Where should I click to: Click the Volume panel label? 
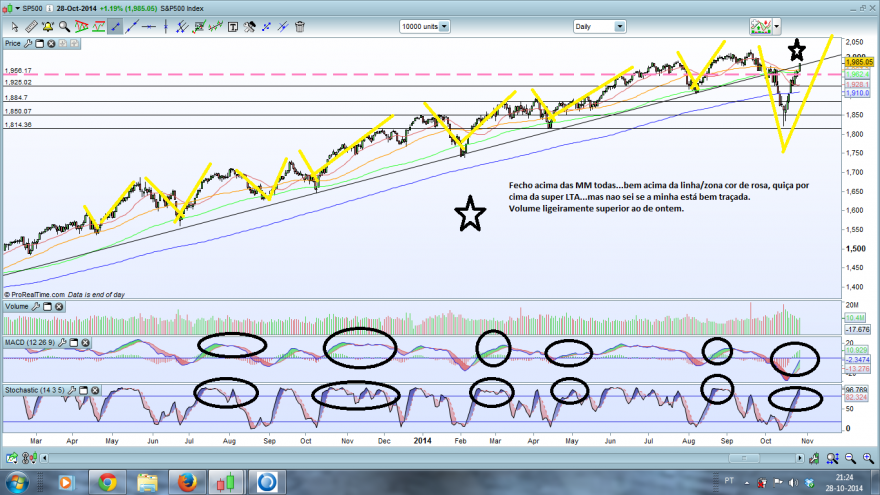click(x=16, y=306)
